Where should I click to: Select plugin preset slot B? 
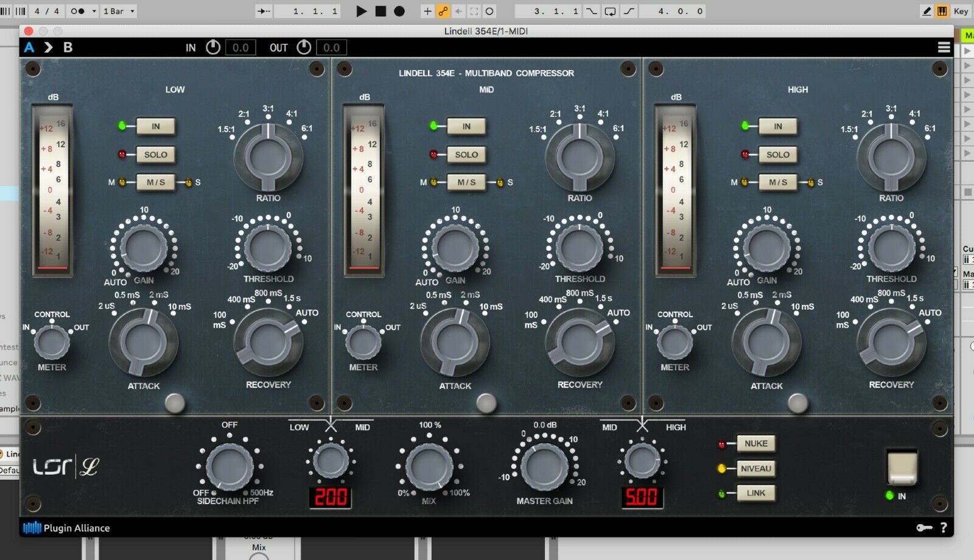[68, 47]
